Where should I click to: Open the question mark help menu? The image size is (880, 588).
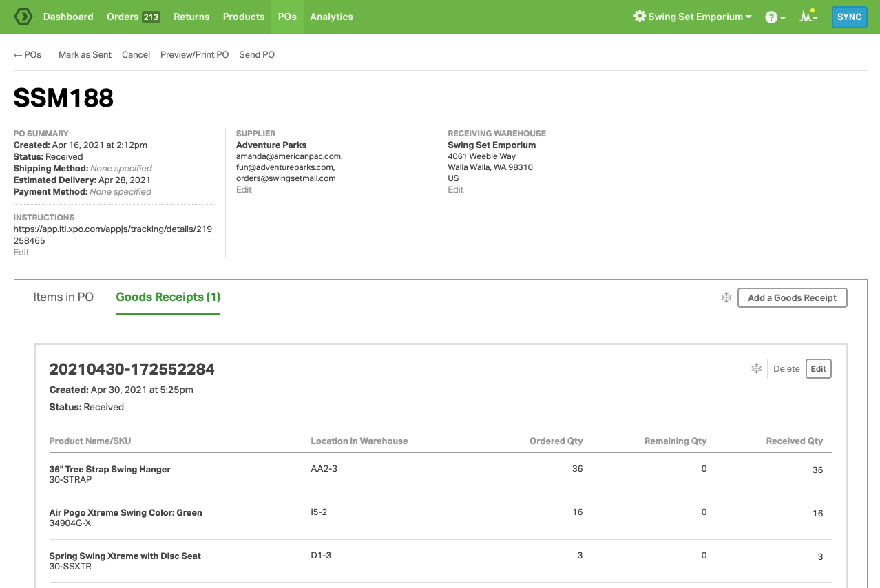(775, 17)
